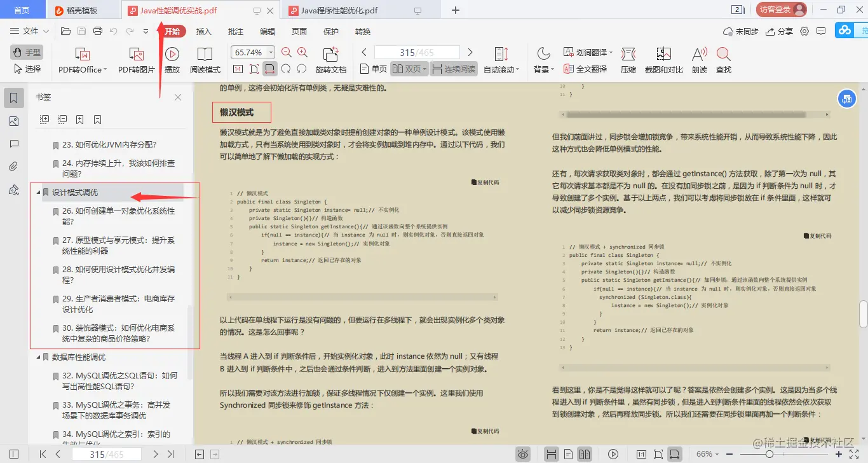Image resolution: width=868 pixels, height=463 pixels.
Task: Select the PDF转Office tool
Action: pos(81,59)
